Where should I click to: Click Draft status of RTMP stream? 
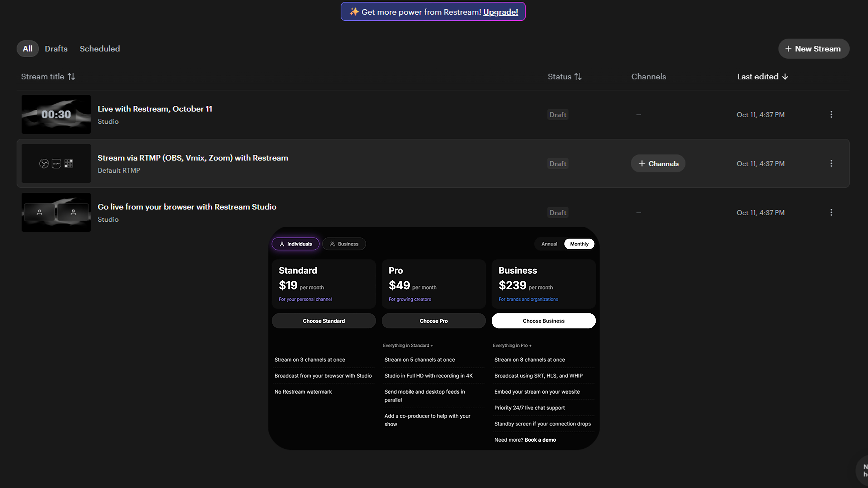(558, 164)
